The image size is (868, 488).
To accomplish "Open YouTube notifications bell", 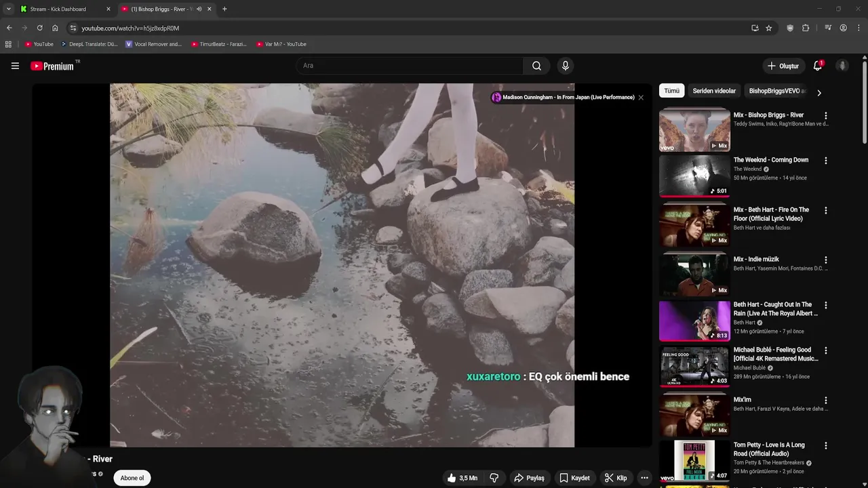I will coord(818,66).
